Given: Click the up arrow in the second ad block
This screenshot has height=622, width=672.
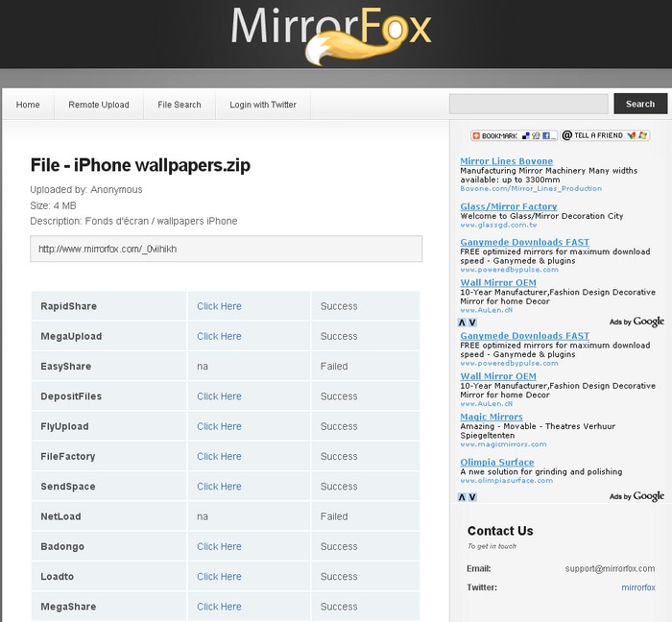Looking at the screenshot, I should (462, 497).
